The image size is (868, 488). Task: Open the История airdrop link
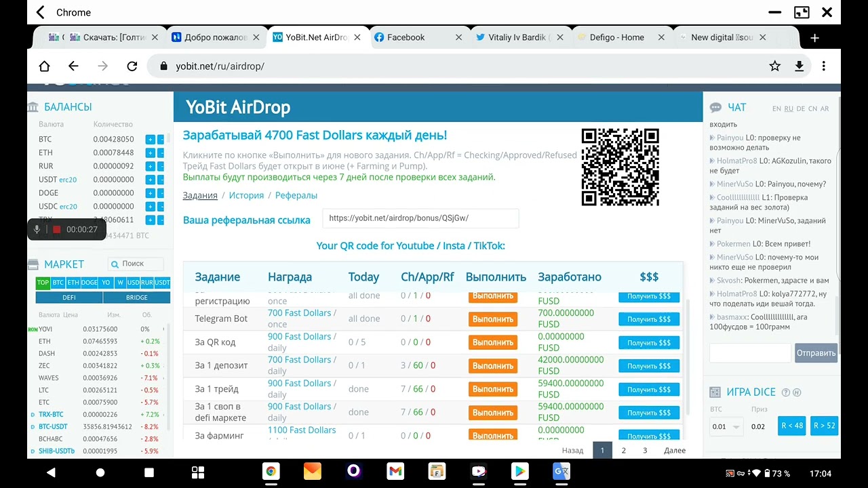click(x=246, y=195)
